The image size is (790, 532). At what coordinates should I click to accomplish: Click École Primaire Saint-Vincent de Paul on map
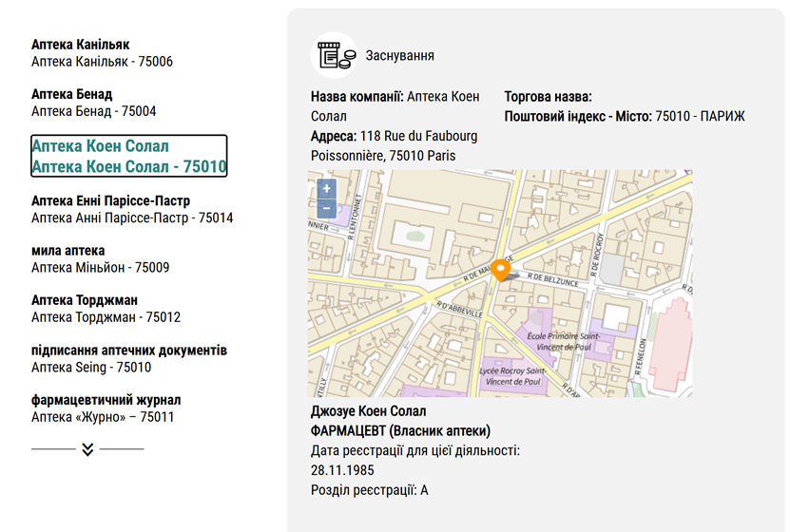[x=563, y=341]
